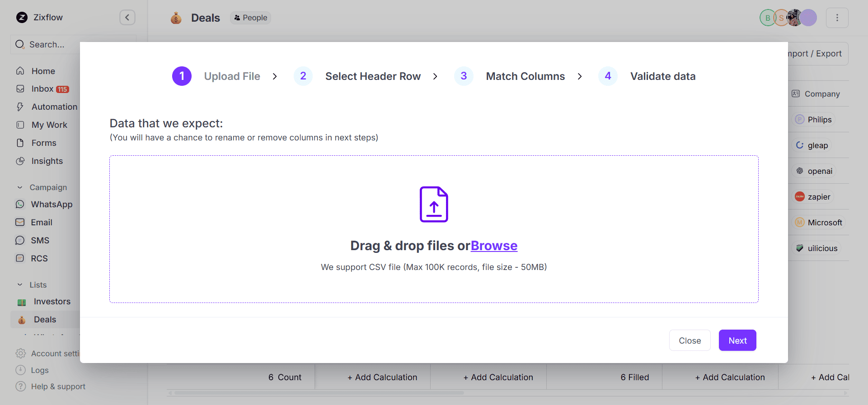
Task: Click Add Calculation next to 6 Count
Action: coord(382,377)
